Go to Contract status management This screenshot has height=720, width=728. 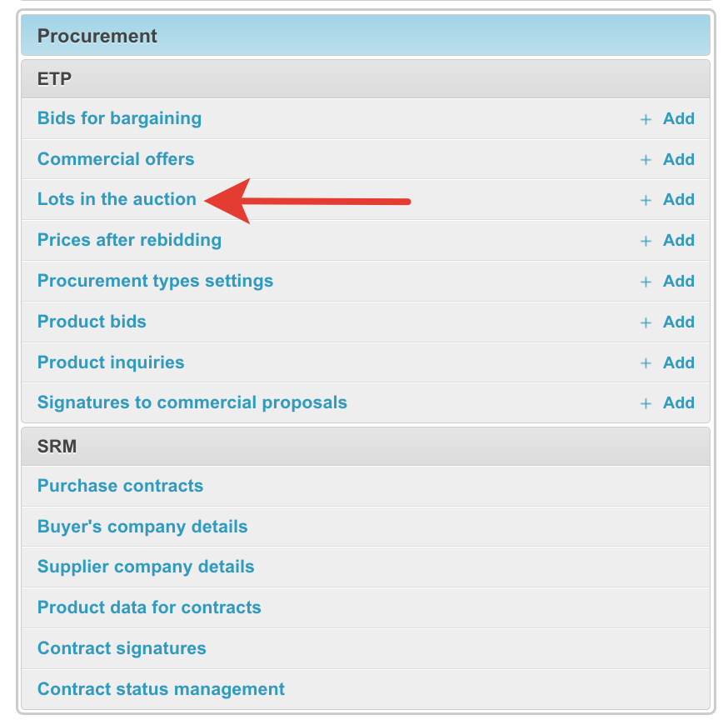(161, 689)
